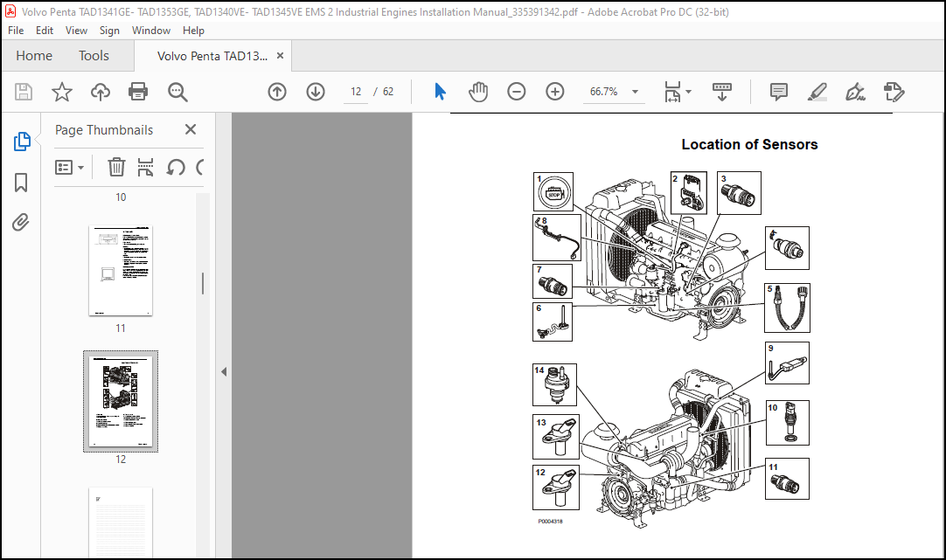Open the Edit menu
Viewport: 946px width, 560px height.
(44, 30)
